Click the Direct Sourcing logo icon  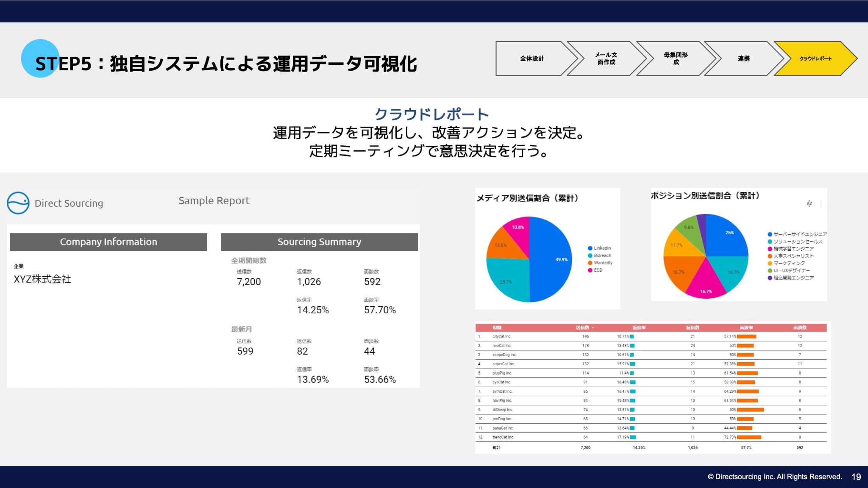tap(18, 203)
